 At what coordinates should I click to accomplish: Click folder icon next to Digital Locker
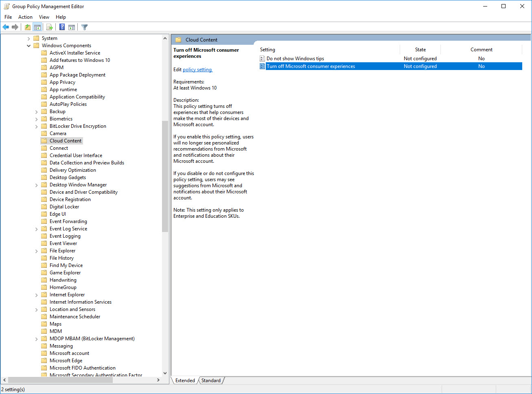(44, 207)
